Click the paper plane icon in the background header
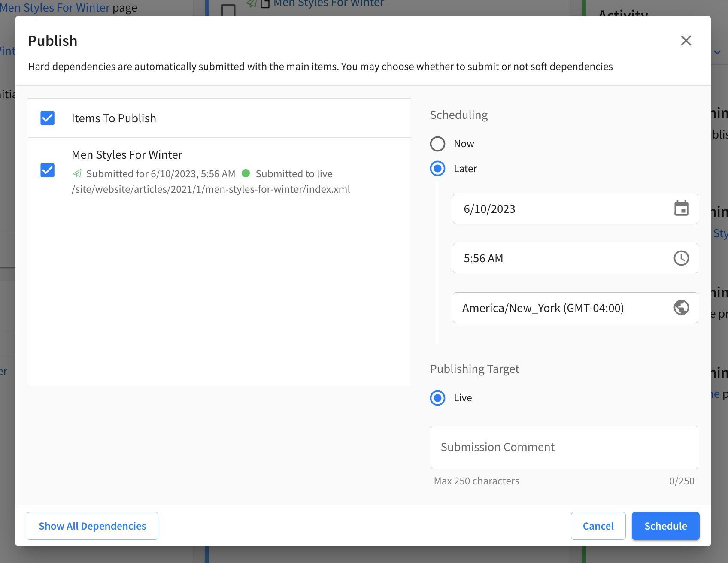The image size is (728, 563). click(x=251, y=3)
